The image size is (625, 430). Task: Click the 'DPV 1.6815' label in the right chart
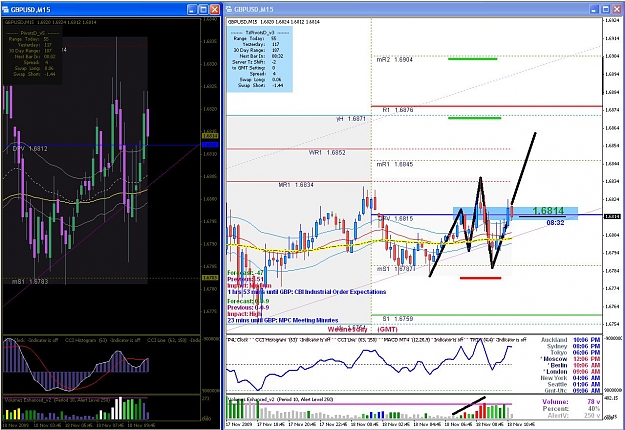point(395,219)
